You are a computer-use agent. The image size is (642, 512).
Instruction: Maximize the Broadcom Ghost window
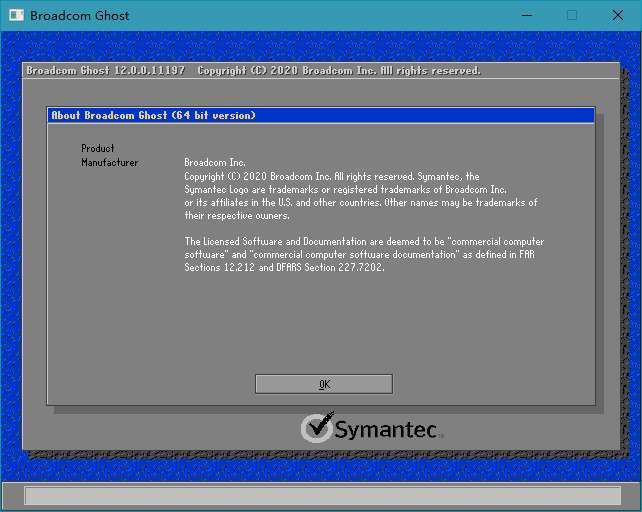pyautogui.click(x=572, y=16)
